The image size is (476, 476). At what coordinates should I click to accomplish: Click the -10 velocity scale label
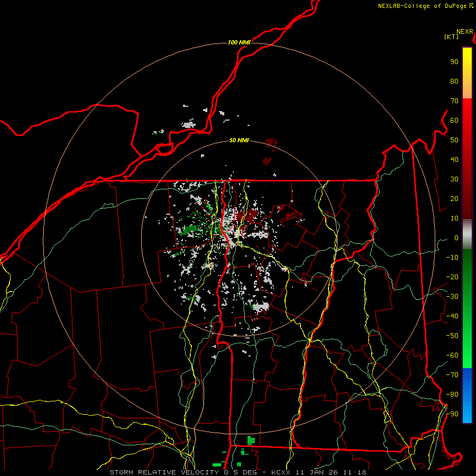[x=452, y=258]
